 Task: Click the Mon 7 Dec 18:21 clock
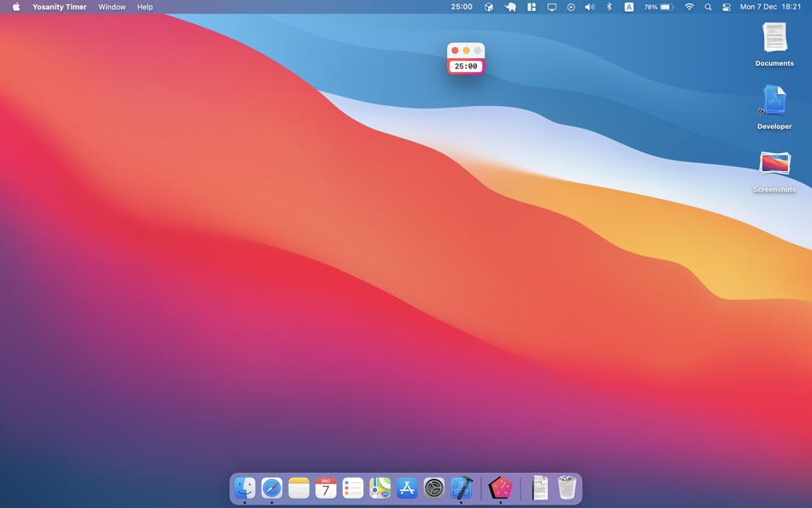click(x=771, y=7)
